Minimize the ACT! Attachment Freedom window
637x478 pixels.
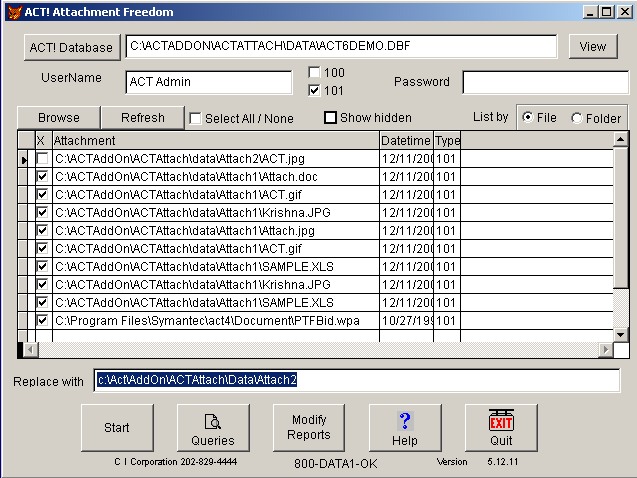click(x=591, y=12)
